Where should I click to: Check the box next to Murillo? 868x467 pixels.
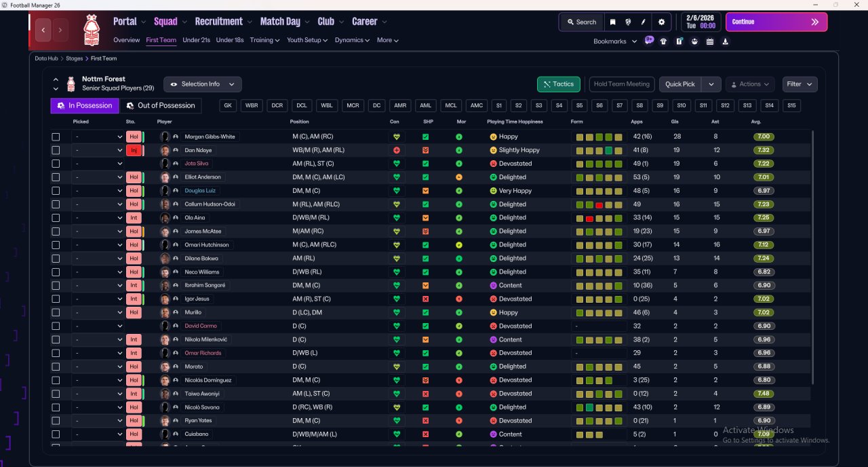(56, 312)
